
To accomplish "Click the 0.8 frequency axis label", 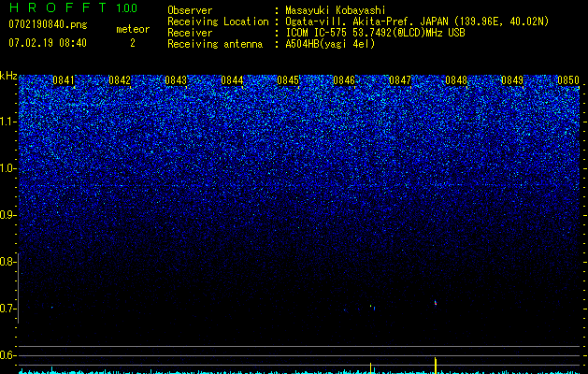I will coord(7,262).
